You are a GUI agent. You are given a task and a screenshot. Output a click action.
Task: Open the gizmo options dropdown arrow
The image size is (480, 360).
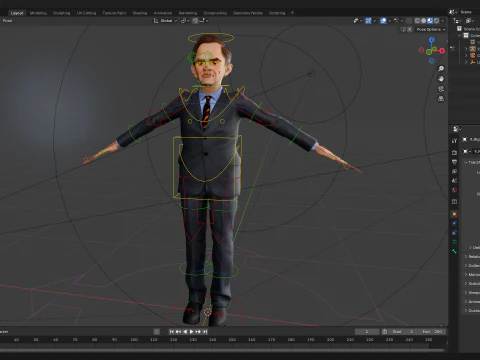coord(374,21)
